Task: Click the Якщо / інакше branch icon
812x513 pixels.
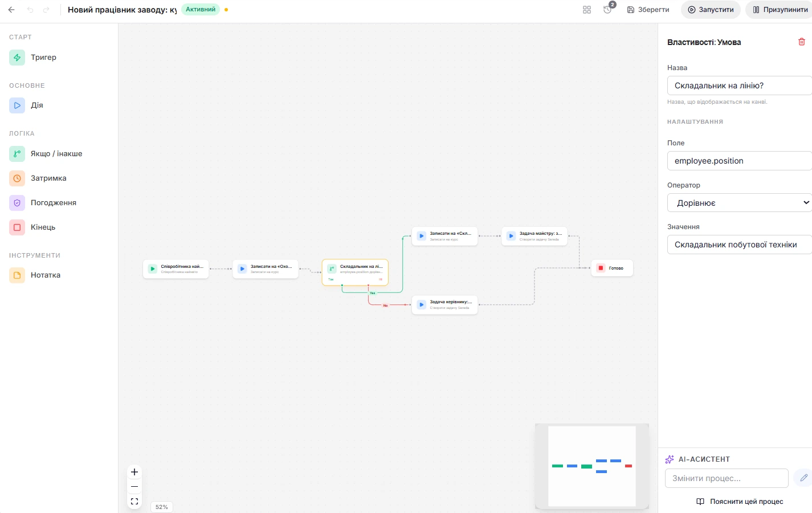Action: 17,154
